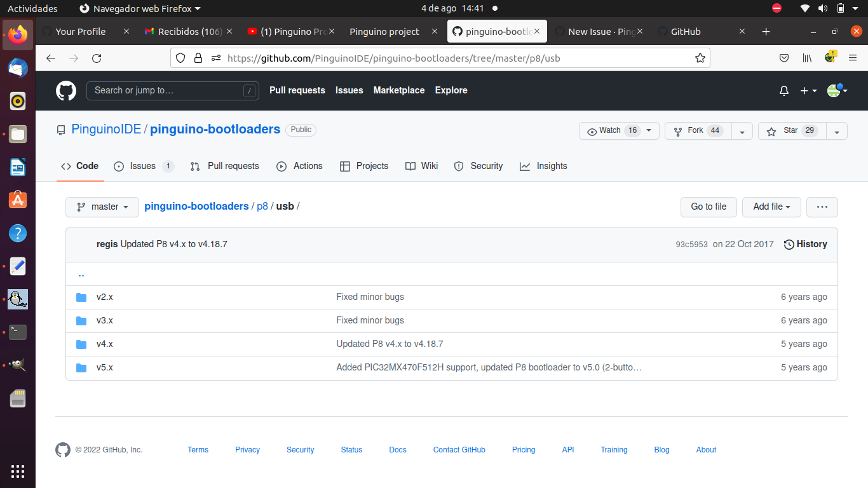Open a new browser tab
This screenshot has height=488, width=868.
pos(766,32)
